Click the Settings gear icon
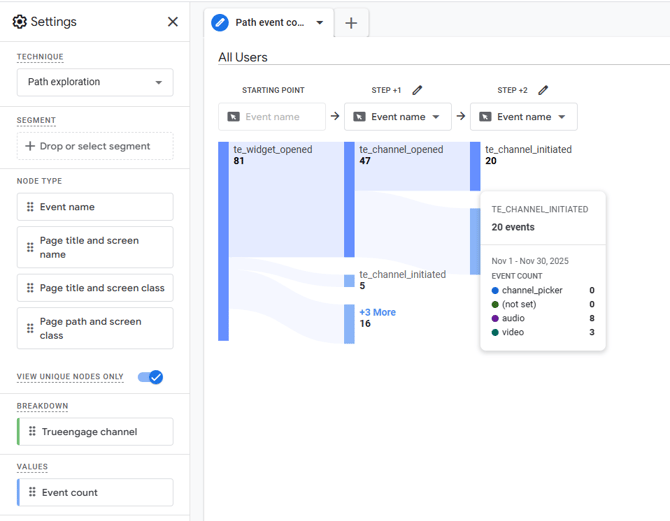The width and height of the screenshot is (670, 521). (x=19, y=22)
